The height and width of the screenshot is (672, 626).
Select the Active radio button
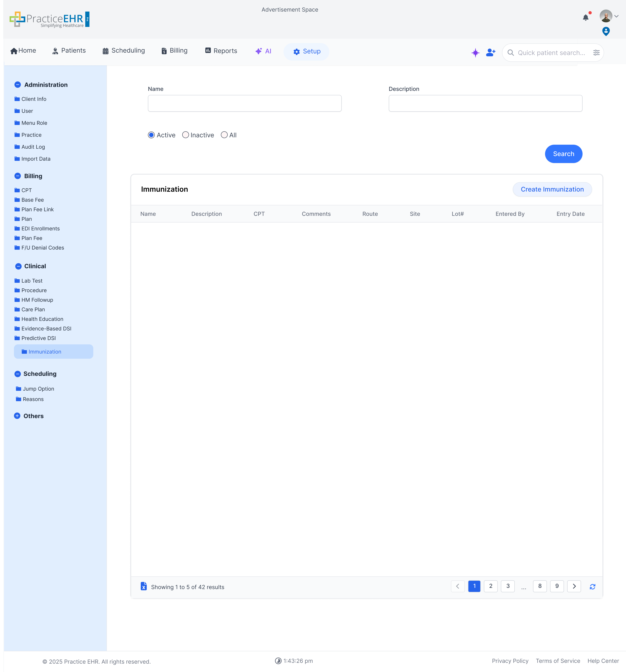coord(151,135)
